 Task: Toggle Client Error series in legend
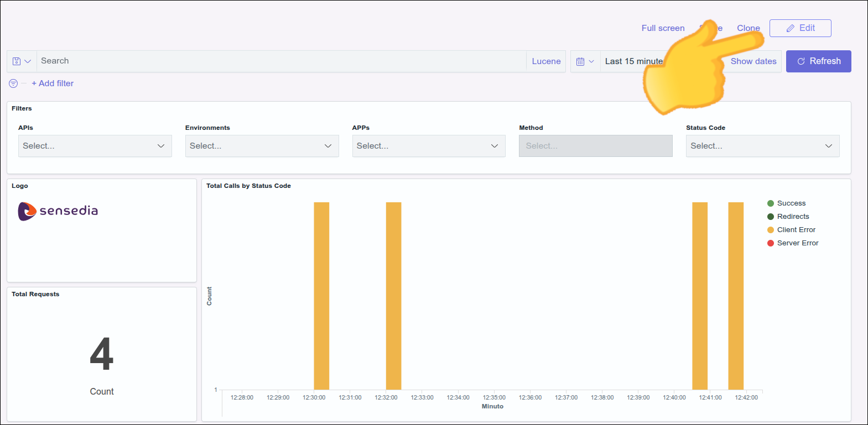(x=796, y=230)
